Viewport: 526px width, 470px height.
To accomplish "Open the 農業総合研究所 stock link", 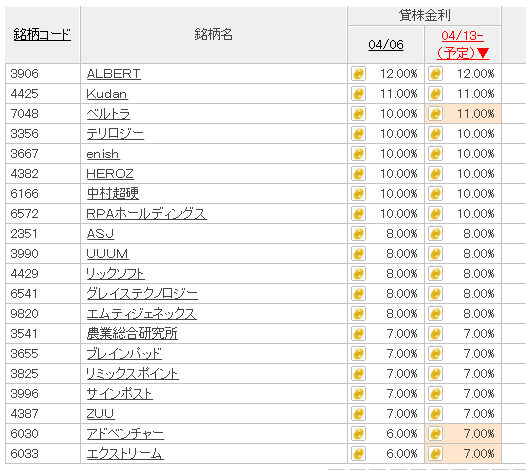I will (132, 334).
